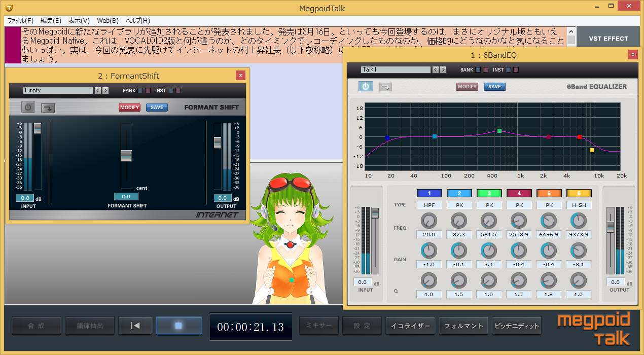Click green band 3 node on EQ graph
Viewport: 644px width, 355px height.
pyautogui.click(x=499, y=131)
